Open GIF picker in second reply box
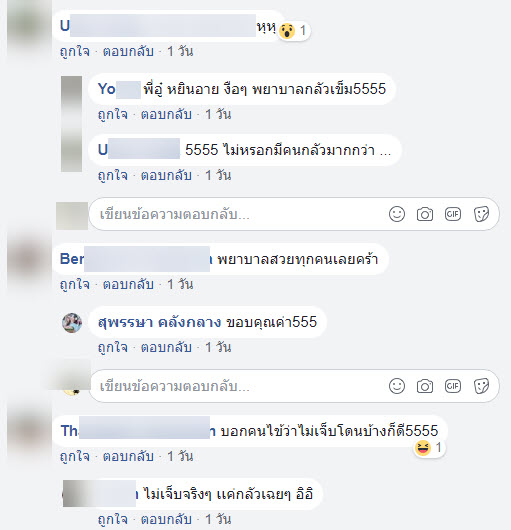 pyautogui.click(x=453, y=386)
